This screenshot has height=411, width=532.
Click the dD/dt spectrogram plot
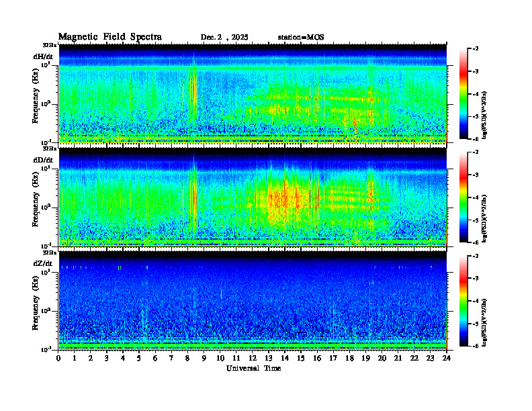253,197
